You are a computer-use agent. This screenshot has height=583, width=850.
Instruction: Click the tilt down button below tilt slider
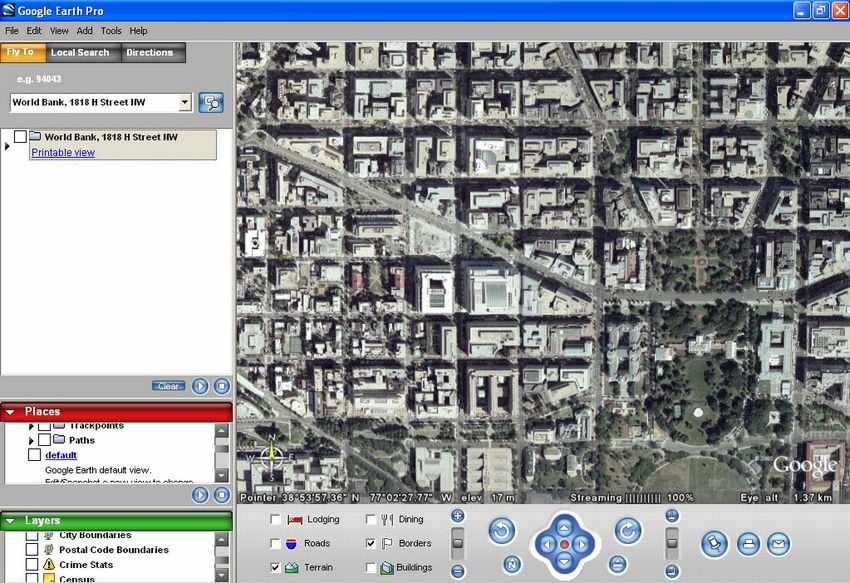(x=672, y=571)
